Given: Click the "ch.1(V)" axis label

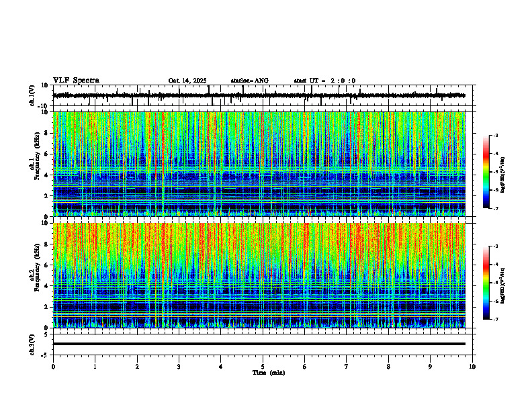Looking at the screenshot, I should pos(32,95).
